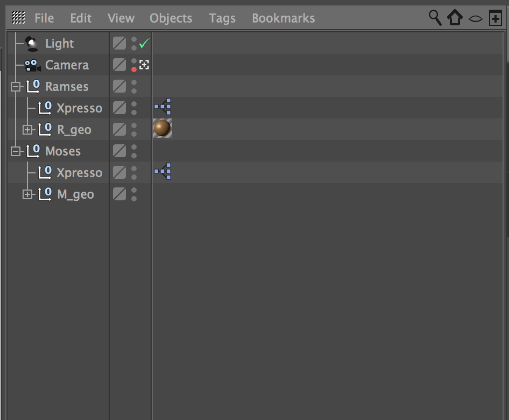Image resolution: width=509 pixels, height=420 pixels.
Task: Click the brown material tag on R_geo
Action: tap(162, 129)
